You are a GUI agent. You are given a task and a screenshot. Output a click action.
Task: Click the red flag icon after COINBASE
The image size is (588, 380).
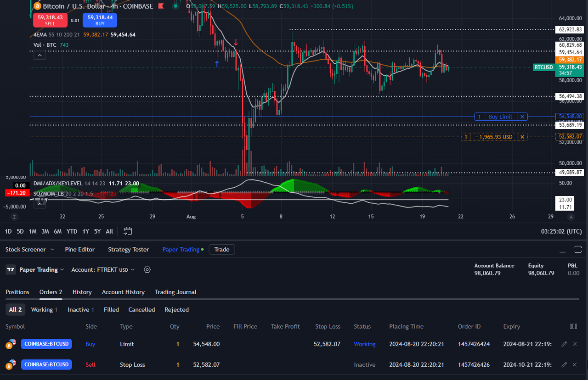pos(161,6)
